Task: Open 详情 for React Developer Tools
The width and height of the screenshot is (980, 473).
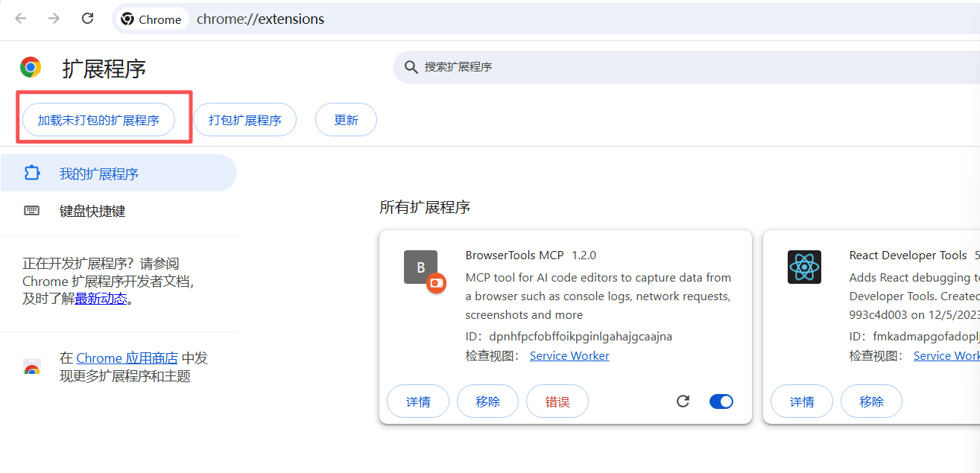Action: point(802,401)
